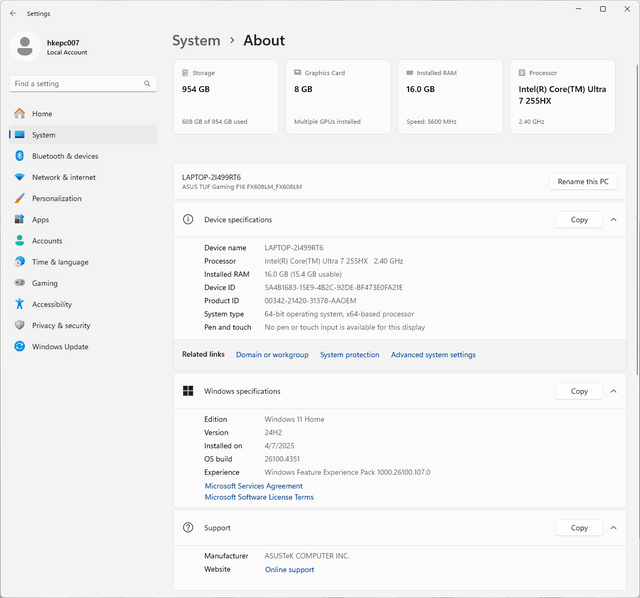640x598 pixels.
Task: Open the Online support link
Action: coord(289,569)
